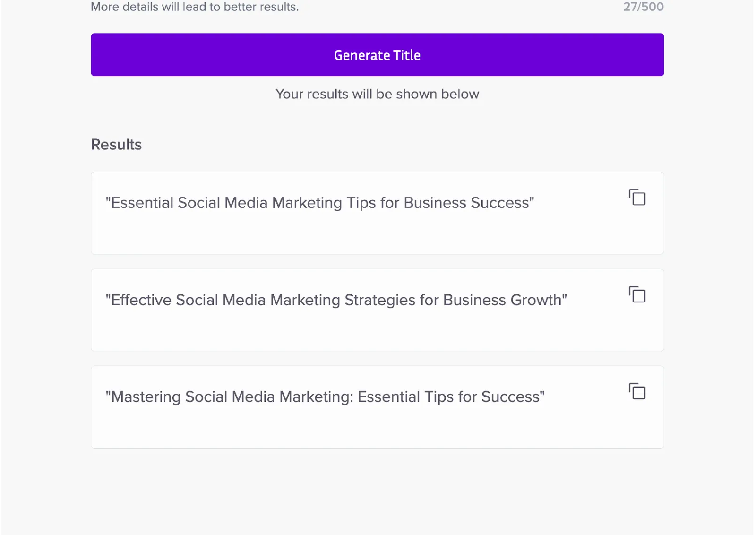Select the second result title text
756x535 pixels.
[336, 300]
